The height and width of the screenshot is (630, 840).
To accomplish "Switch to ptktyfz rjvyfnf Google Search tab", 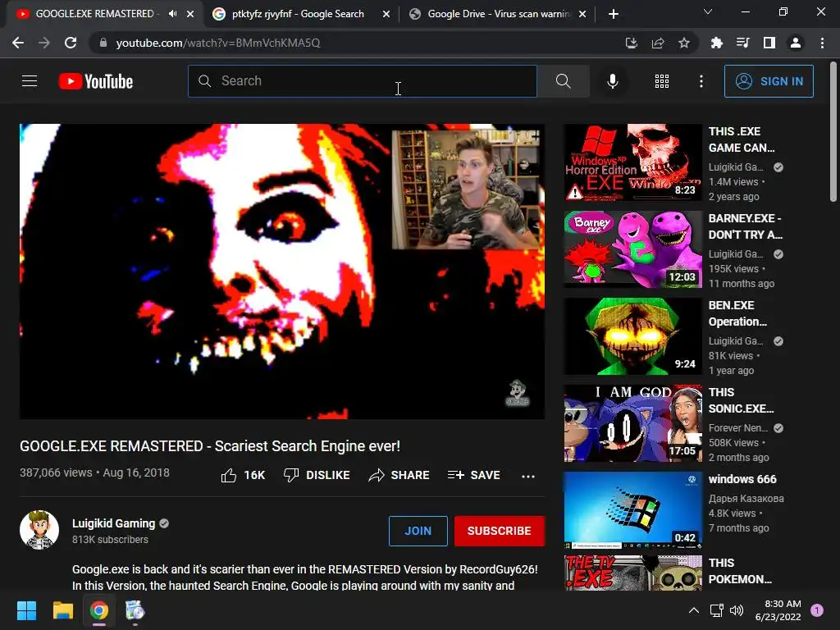I will 298,14.
